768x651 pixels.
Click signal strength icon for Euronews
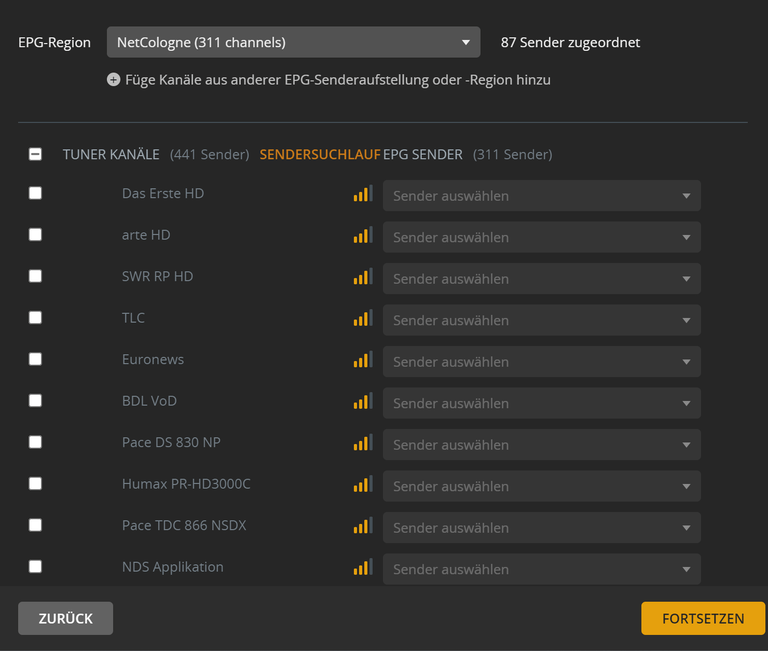[x=362, y=360]
